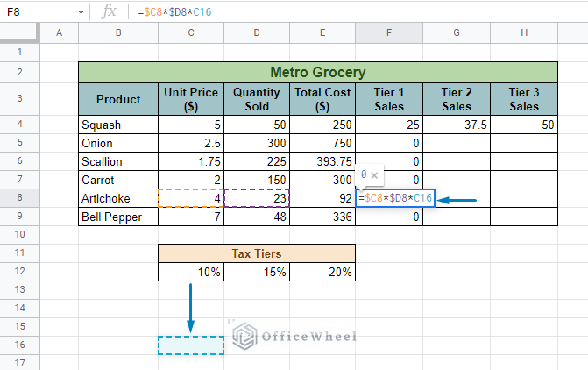Select Artichoke total cost cell 92
Screen dimensions: 588x370
(x=322, y=198)
